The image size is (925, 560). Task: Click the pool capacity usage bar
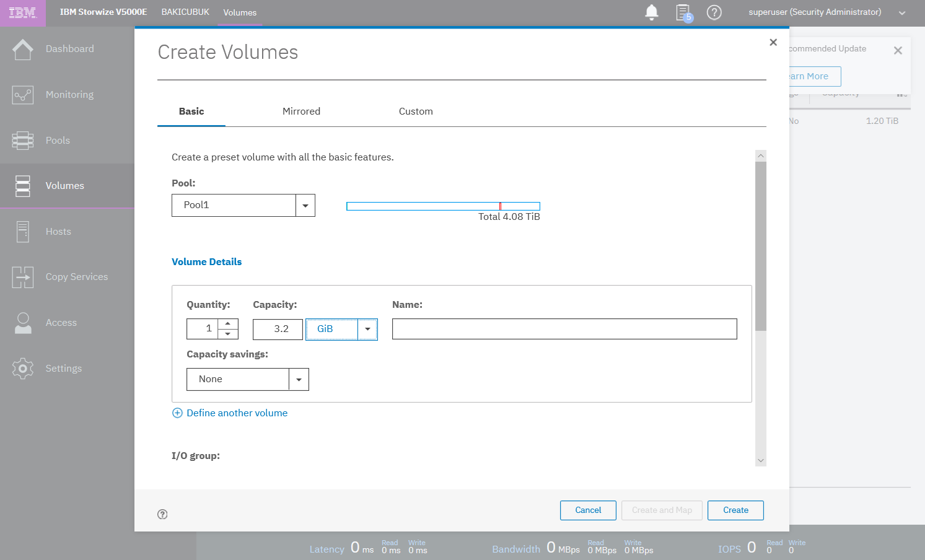[x=443, y=206]
